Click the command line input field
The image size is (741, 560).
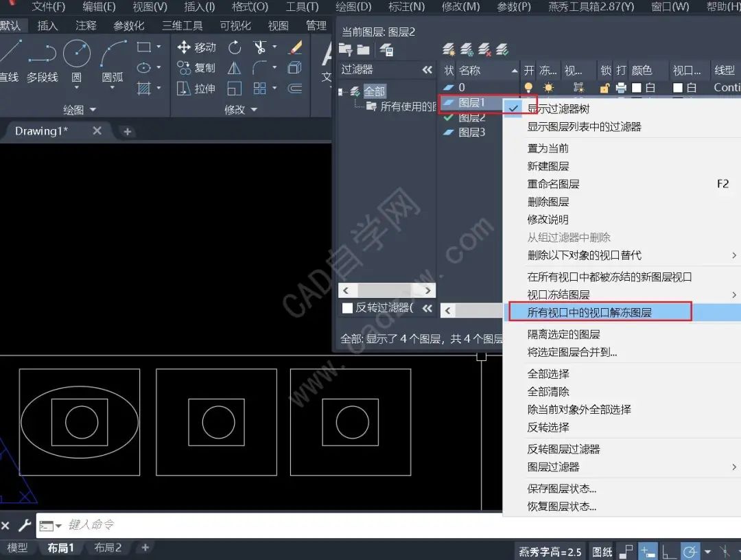pyautogui.click(x=274, y=525)
